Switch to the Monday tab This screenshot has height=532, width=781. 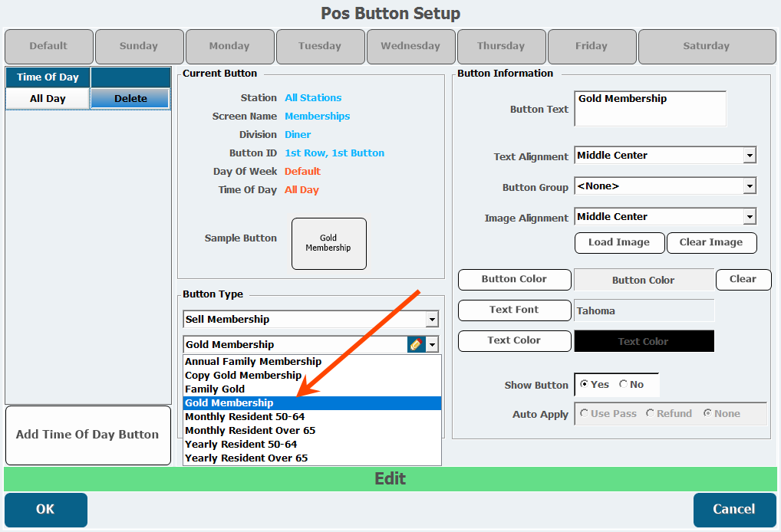[230, 46]
